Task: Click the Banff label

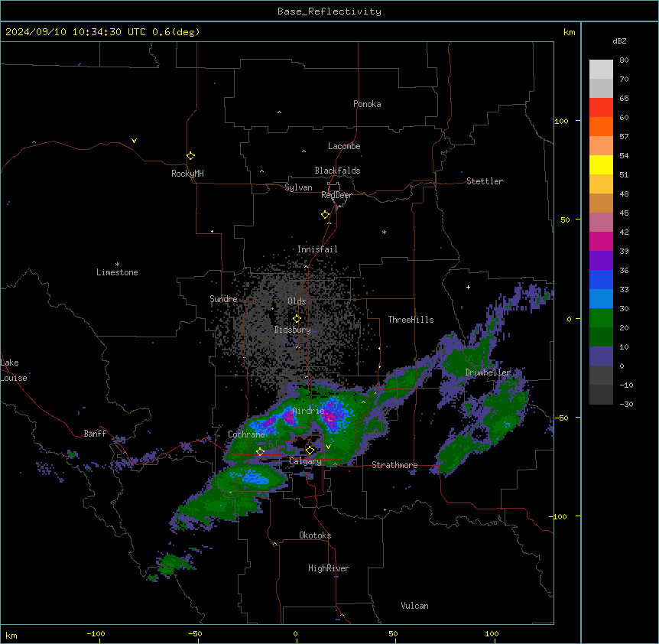Action: tap(95, 434)
